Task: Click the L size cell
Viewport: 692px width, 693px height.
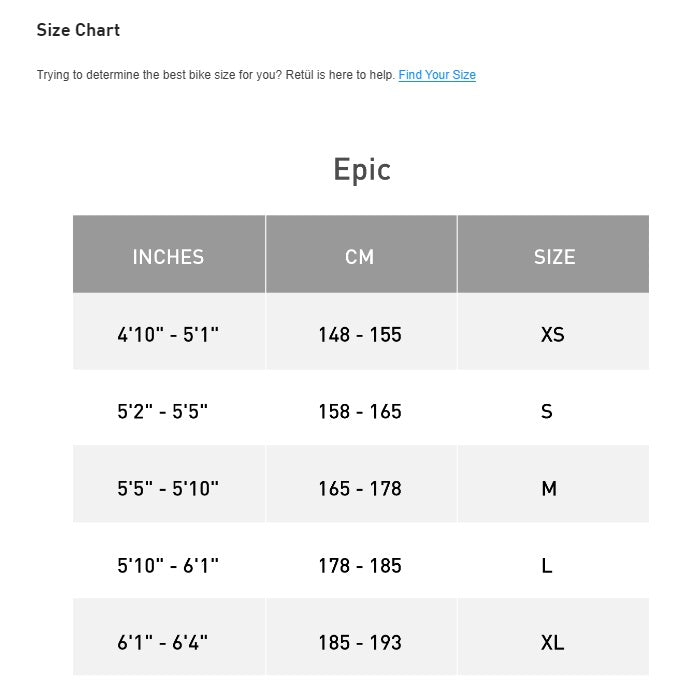Action: point(547,566)
